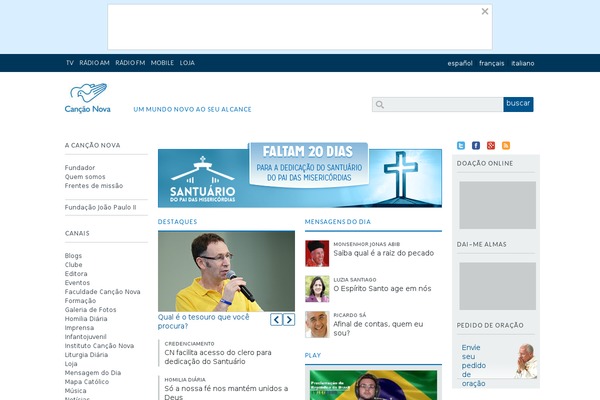The image size is (600, 400).
Task: Show next highlight with right arrow
Action: point(289,319)
